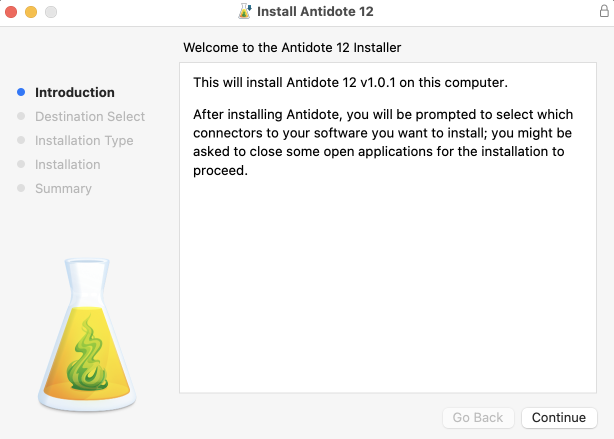Click the "This will install Antidote 12" sentence
Image resolution: width=614 pixels, height=439 pixels.
(350, 82)
